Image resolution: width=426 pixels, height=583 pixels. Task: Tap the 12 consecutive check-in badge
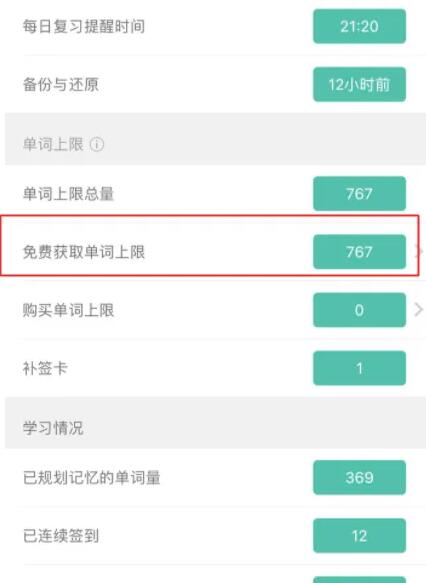point(359,535)
